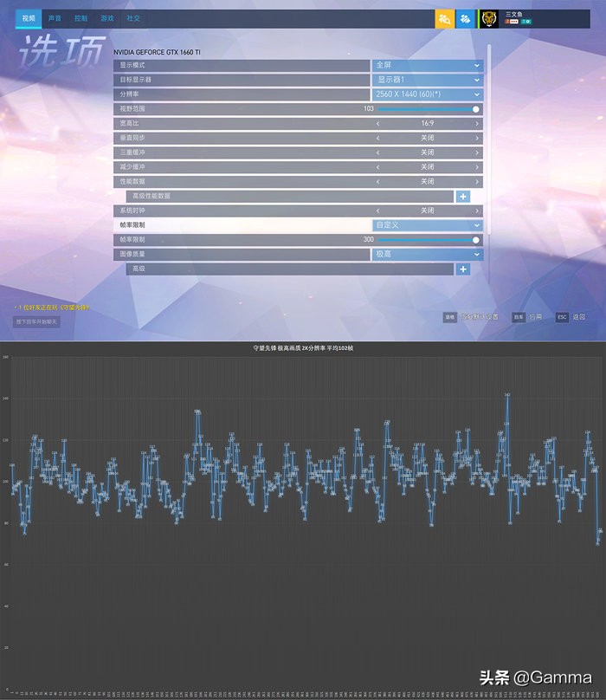Open the 目标显示器 dropdown showing 显示器1

click(x=427, y=80)
